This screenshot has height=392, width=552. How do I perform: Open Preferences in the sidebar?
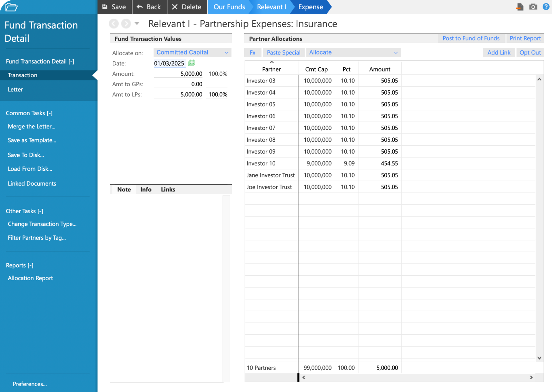click(x=30, y=384)
